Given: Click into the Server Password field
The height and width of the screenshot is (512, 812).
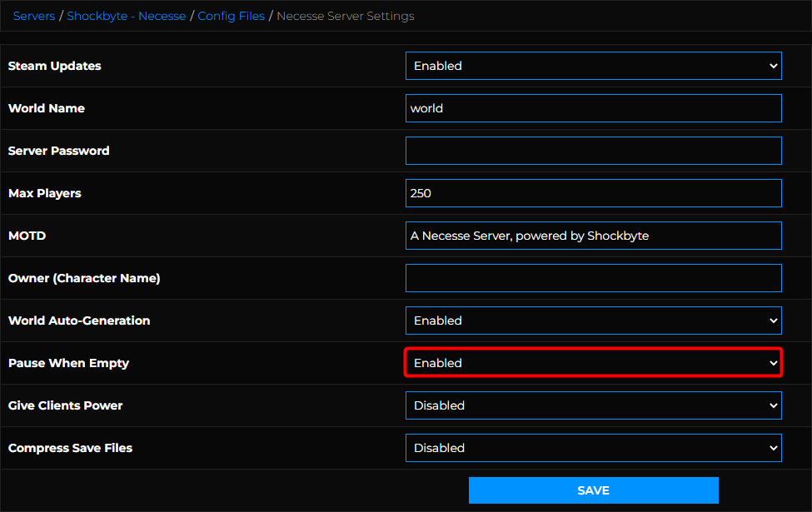Looking at the screenshot, I should click(594, 151).
